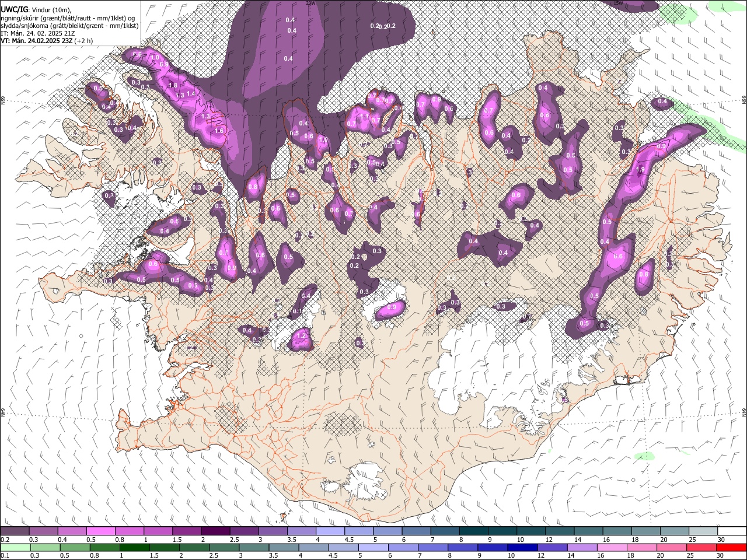Click the light lavender 4–4.5 snow swatch
The width and height of the screenshot is (747, 560).
pos(330,531)
